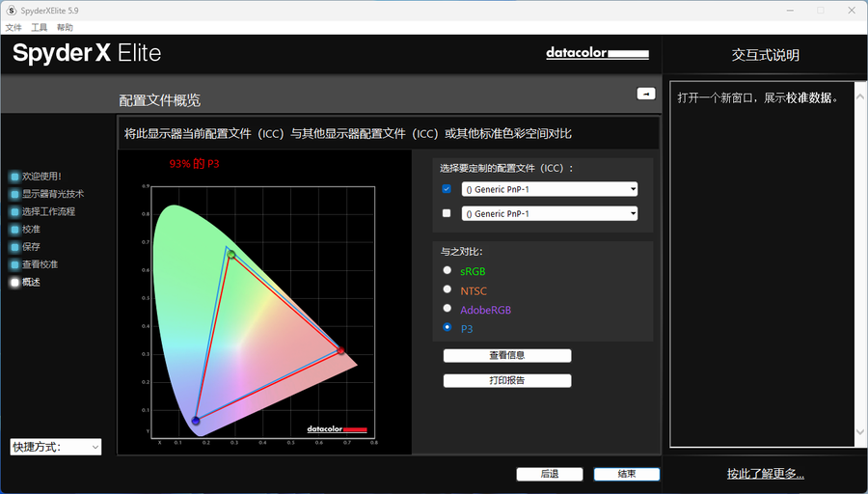Open the second Generic PnP-1 profile dropdown
The height and width of the screenshot is (494, 868).
(550, 213)
